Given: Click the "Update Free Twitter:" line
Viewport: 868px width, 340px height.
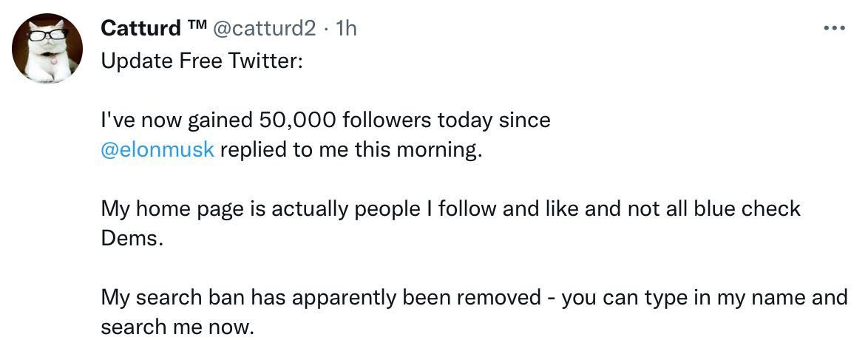Looking at the screenshot, I should 201,61.
